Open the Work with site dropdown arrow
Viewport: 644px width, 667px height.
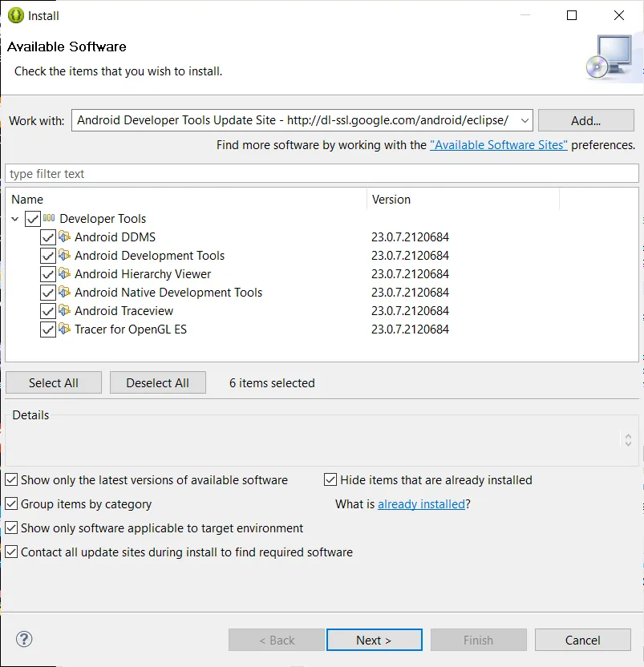click(525, 120)
